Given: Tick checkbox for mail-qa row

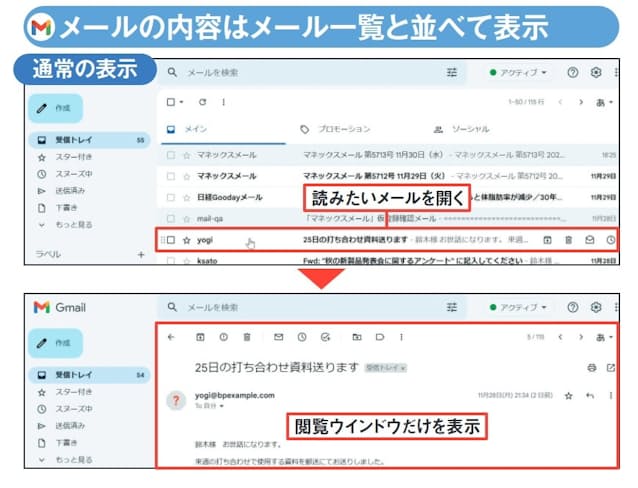Looking at the screenshot, I should pyautogui.click(x=171, y=219).
